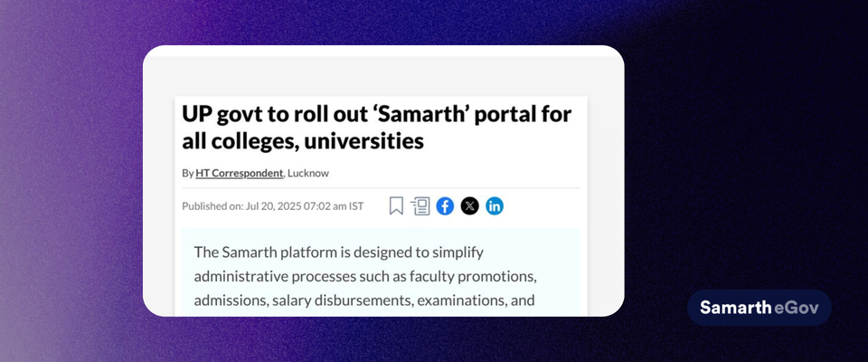The image size is (868, 362).
Task: Click the 07:02 am IST timestamp
Action: click(335, 206)
